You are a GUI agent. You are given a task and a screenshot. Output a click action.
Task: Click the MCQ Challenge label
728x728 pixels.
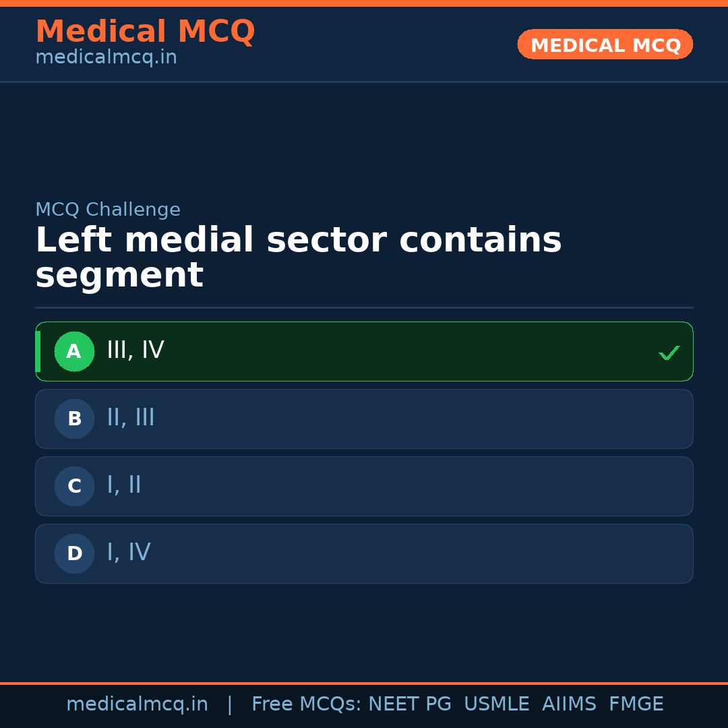tap(108, 210)
